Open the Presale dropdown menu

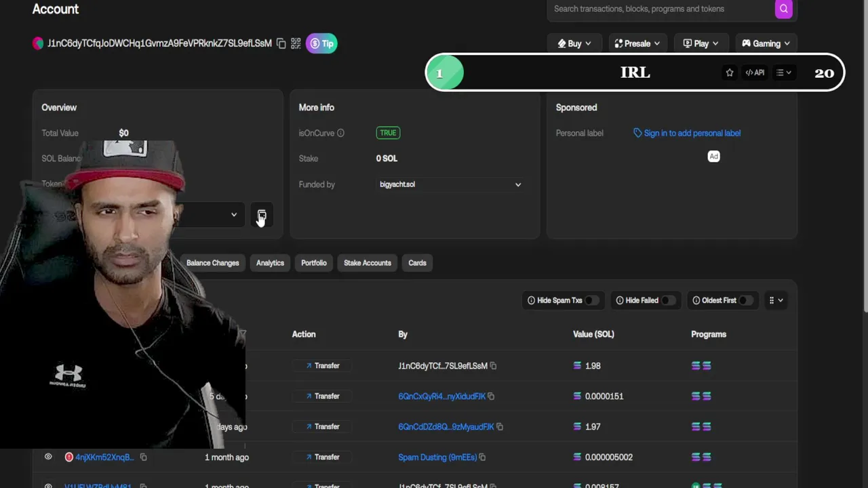point(637,43)
